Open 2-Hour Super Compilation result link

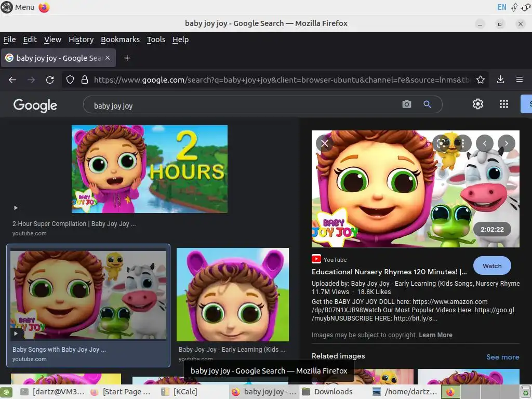coord(74,223)
